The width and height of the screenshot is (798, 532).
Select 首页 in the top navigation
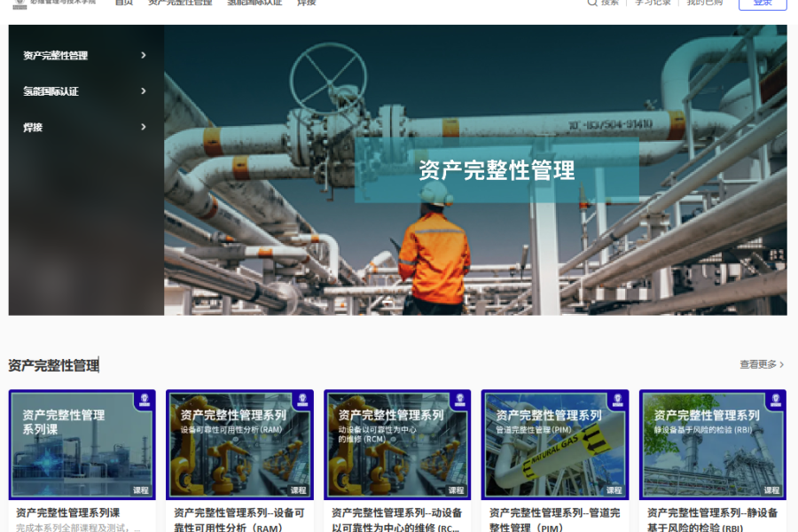[x=123, y=3]
